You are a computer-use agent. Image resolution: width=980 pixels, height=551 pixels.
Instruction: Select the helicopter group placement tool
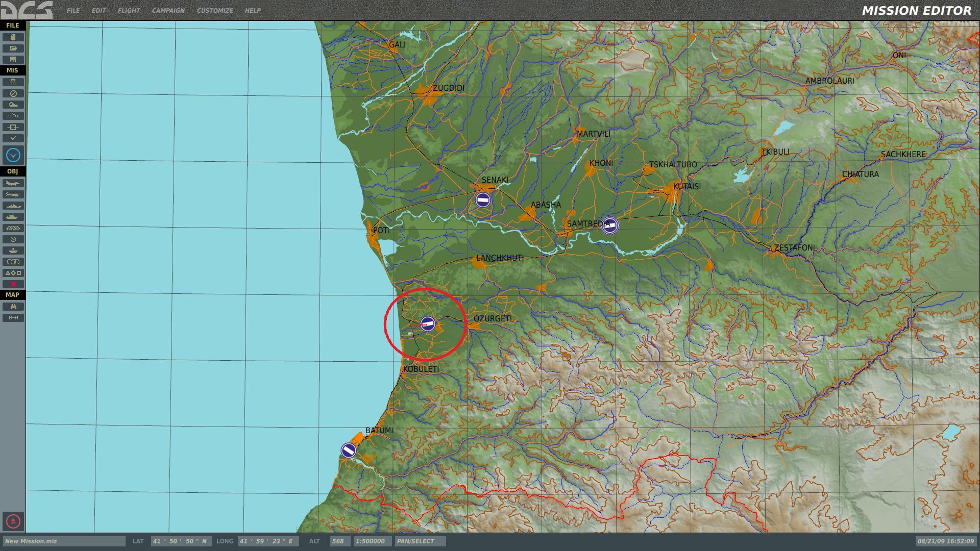tap(13, 194)
